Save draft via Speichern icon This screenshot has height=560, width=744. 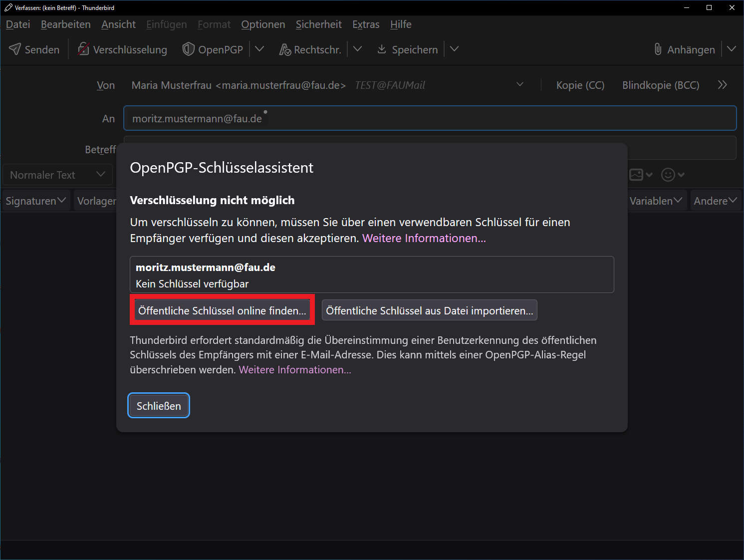[x=382, y=49]
